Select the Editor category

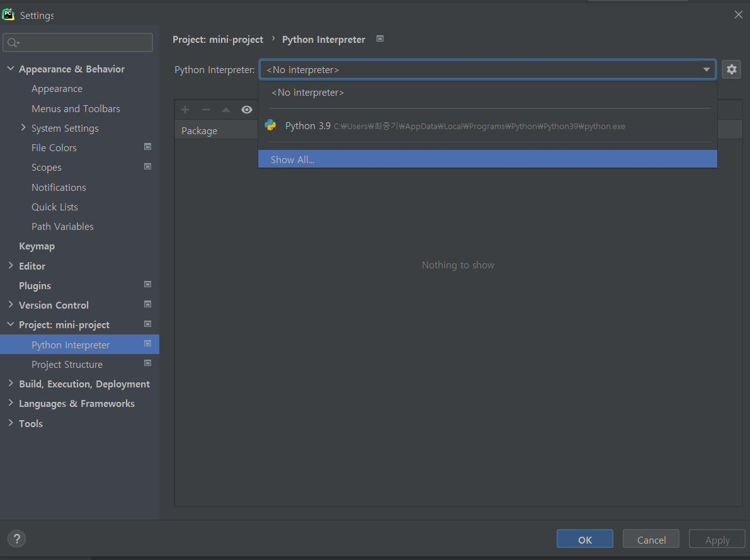point(32,266)
